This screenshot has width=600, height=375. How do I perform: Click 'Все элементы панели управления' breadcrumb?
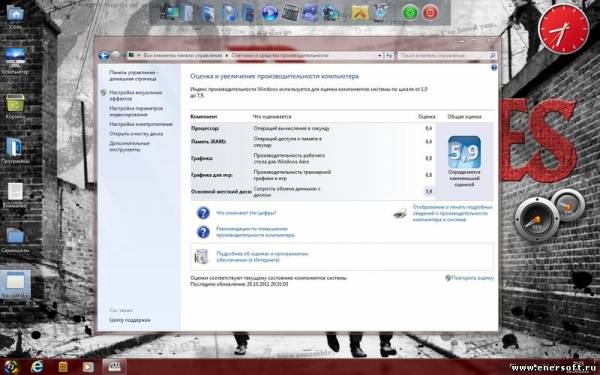(x=182, y=55)
